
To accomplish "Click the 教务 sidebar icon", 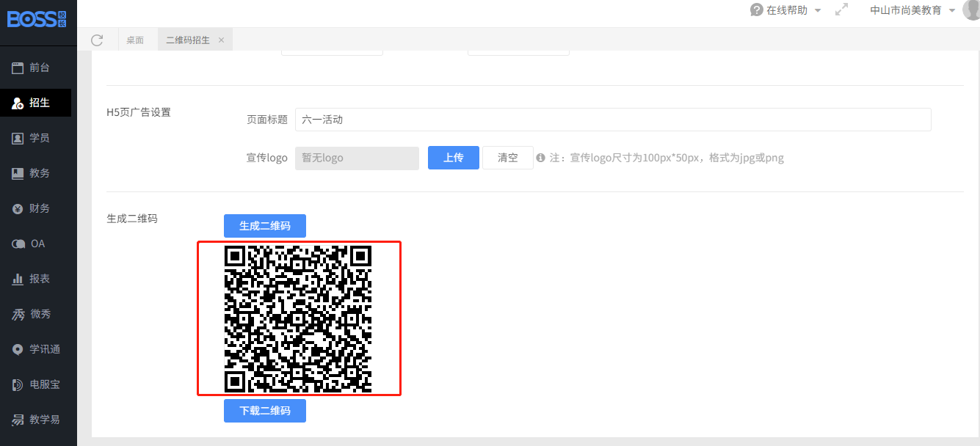I will click(x=18, y=173).
